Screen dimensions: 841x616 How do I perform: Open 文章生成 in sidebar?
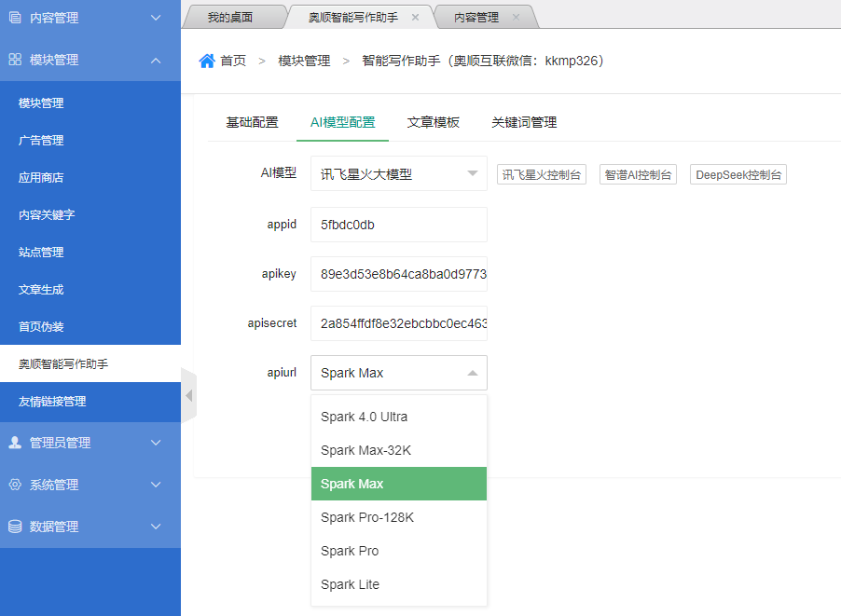pos(42,290)
